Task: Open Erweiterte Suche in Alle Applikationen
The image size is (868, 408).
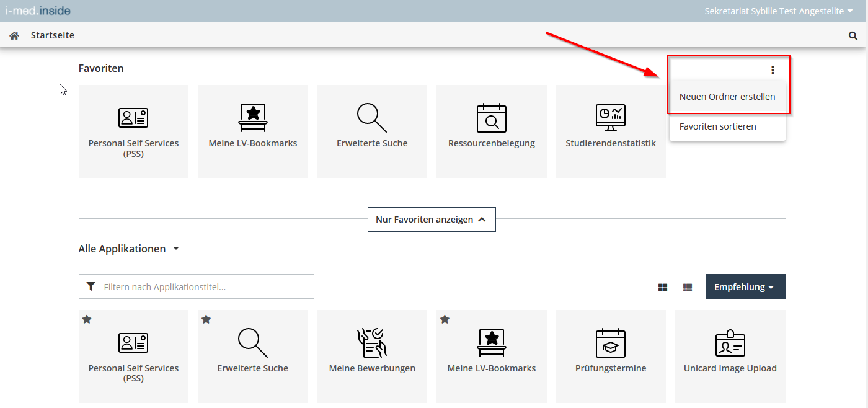Action: click(x=253, y=357)
